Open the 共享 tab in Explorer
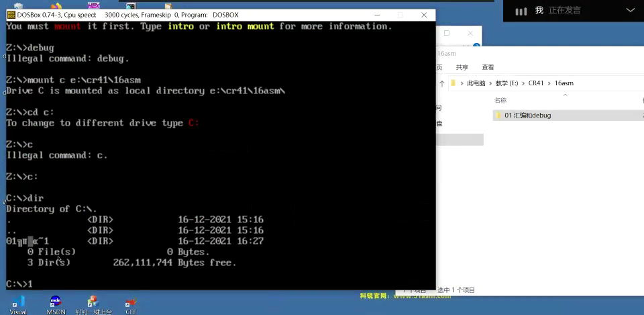The width and height of the screenshot is (644, 315). (462, 67)
